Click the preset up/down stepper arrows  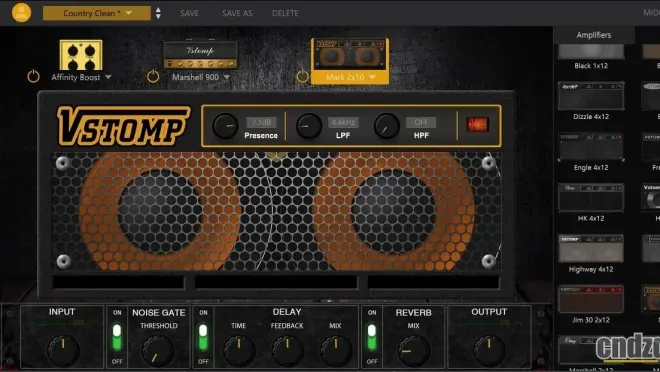[158, 13]
